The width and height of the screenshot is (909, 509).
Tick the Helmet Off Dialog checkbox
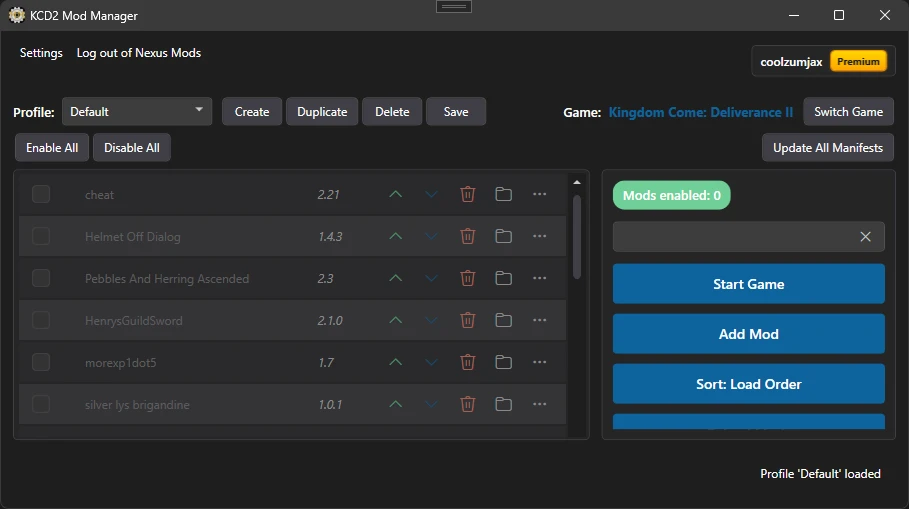[41, 236]
